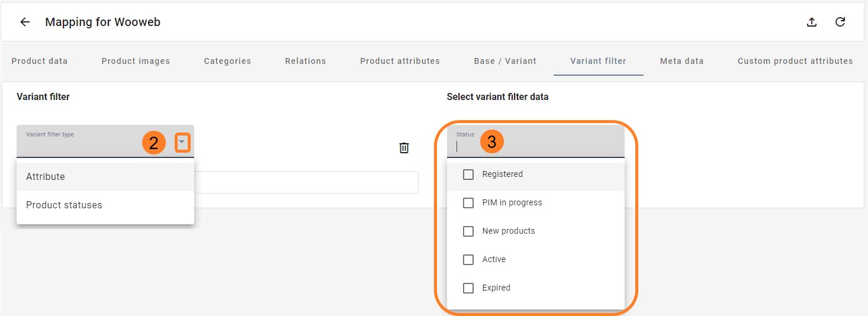Image resolution: width=868 pixels, height=316 pixels.
Task: Go back using the left arrow icon
Action: tap(25, 22)
